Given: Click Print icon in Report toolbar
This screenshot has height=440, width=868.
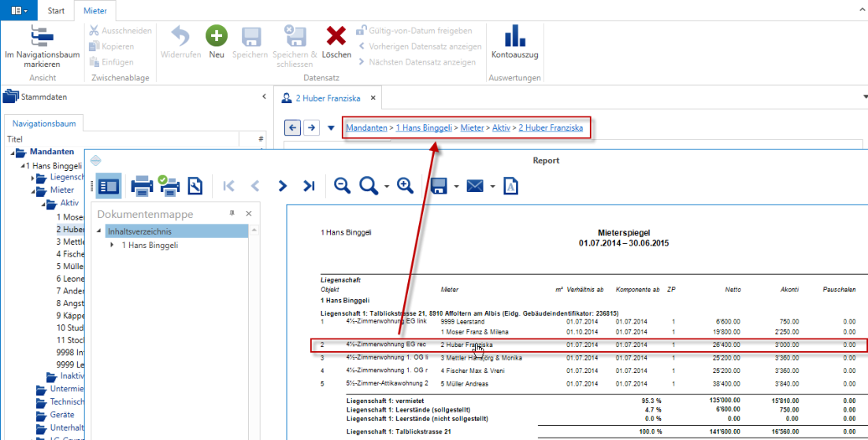Looking at the screenshot, I should [142, 186].
